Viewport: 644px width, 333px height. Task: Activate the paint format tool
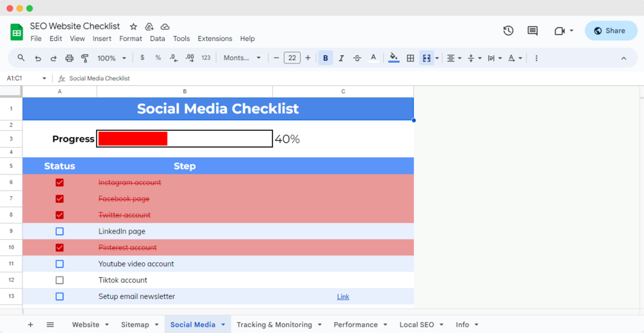(x=85, y=58)
